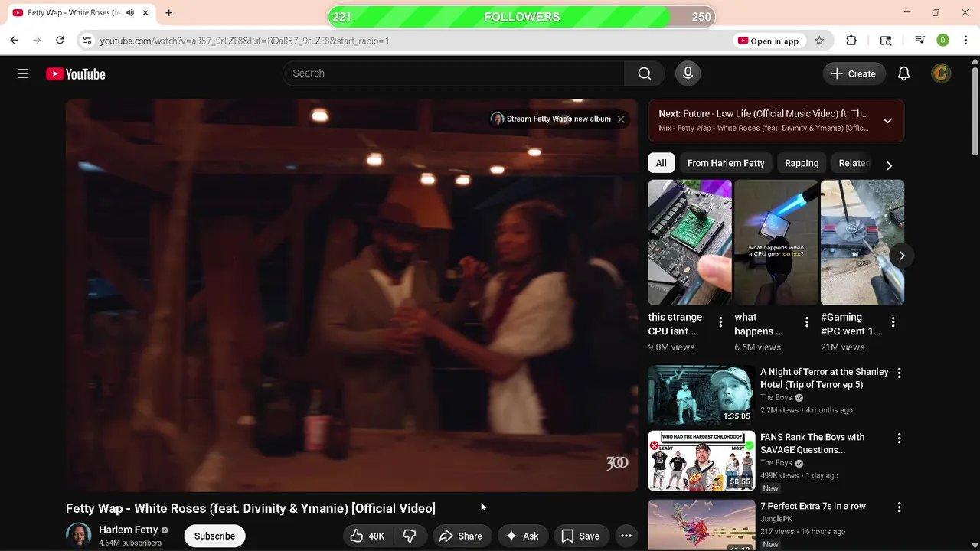Screen dimensions: 980x551
Task: Go to YouTube home via logo
Action: click(x=75, y=73)
